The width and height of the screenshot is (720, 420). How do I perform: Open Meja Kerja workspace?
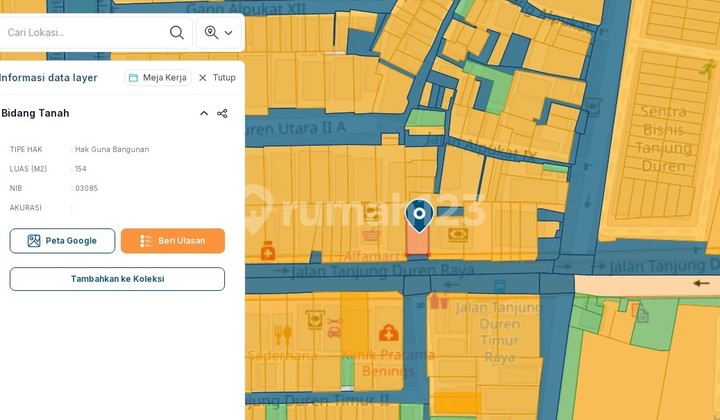pos(157,77)
